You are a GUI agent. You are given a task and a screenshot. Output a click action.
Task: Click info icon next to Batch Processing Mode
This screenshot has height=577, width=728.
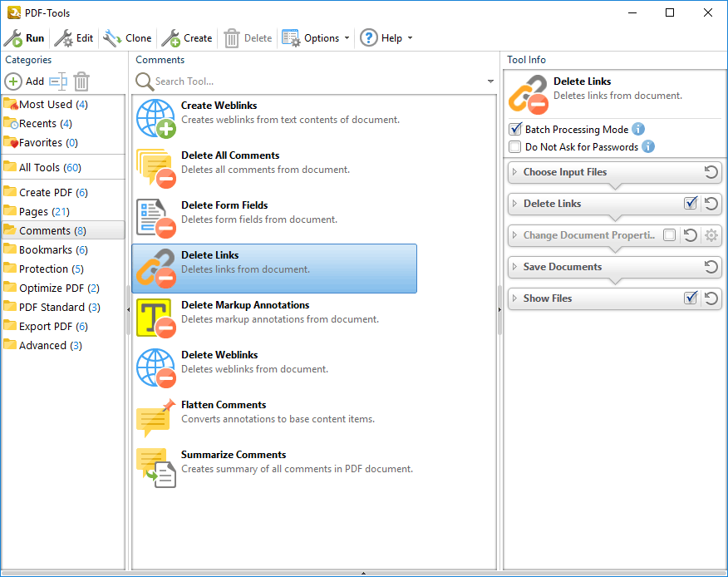(638, 129)
